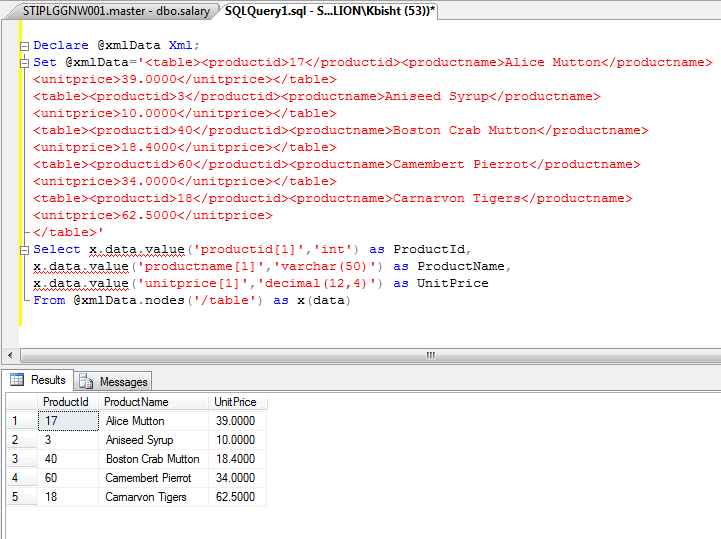Select row 1 header in results
This screenshot has width=721, height=539.
[x=22, y=421]
